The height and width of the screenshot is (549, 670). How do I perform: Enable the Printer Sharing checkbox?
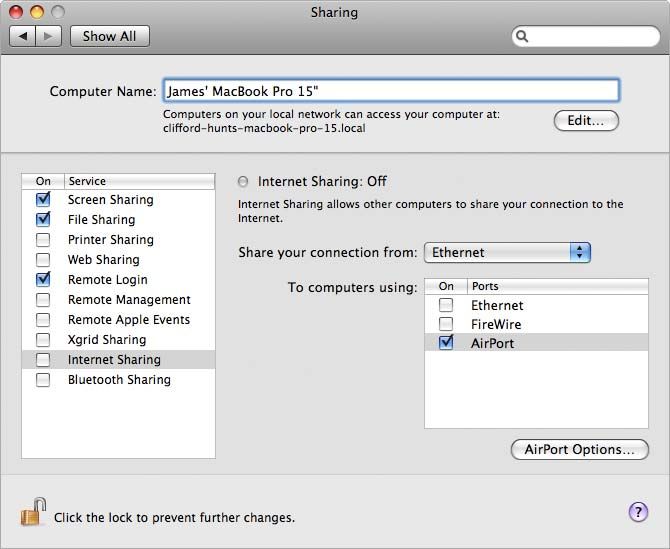[43, 240]
